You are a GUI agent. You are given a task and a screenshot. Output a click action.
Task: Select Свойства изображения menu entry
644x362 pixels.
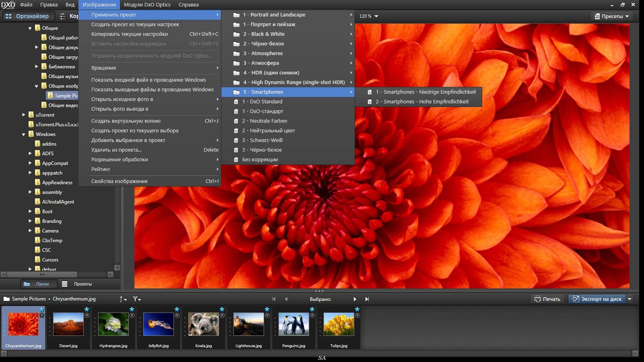point(150,181)
